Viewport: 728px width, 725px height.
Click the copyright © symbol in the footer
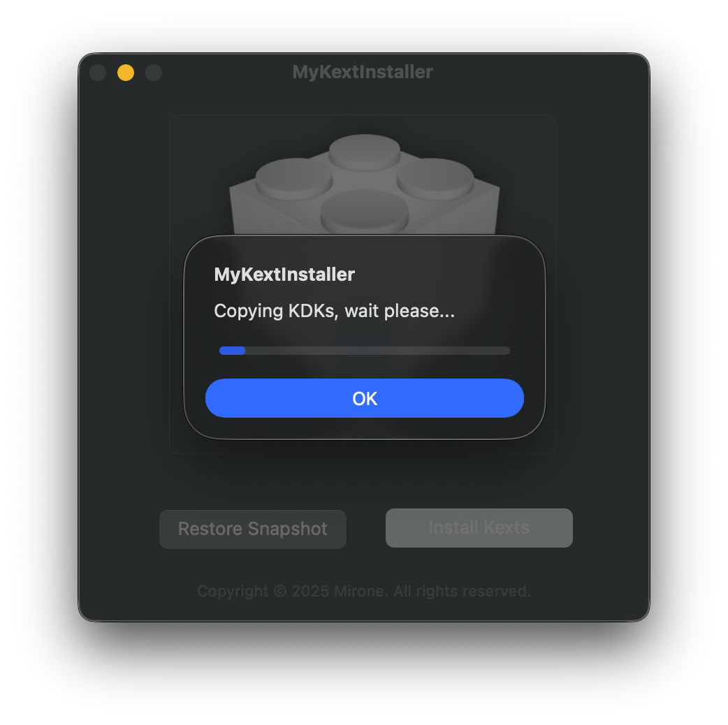pos(279,591)
